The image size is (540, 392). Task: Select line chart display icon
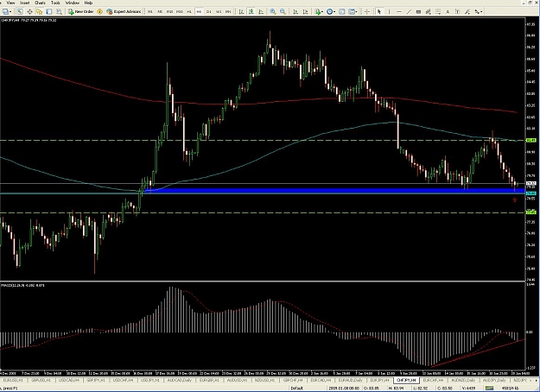tap(261, 12)
